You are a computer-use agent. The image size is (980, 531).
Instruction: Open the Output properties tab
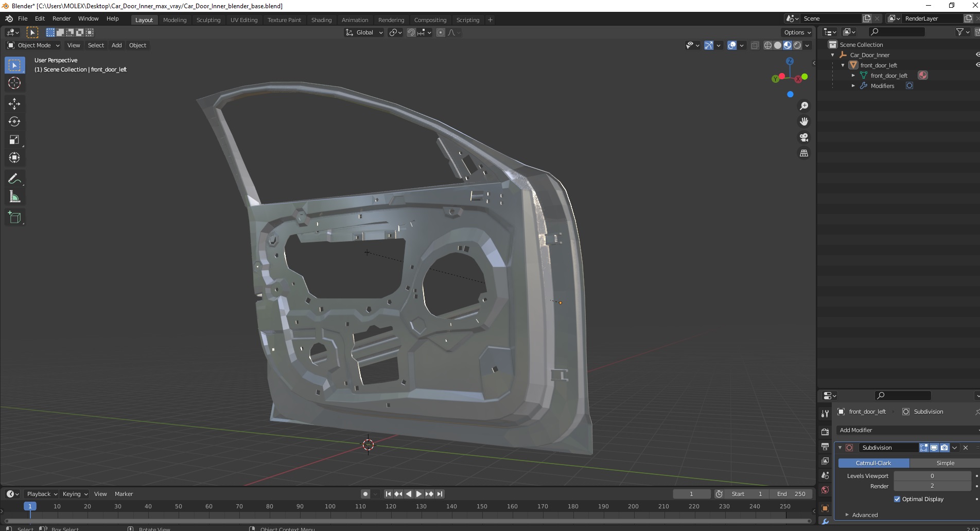[x=825, y=446]
